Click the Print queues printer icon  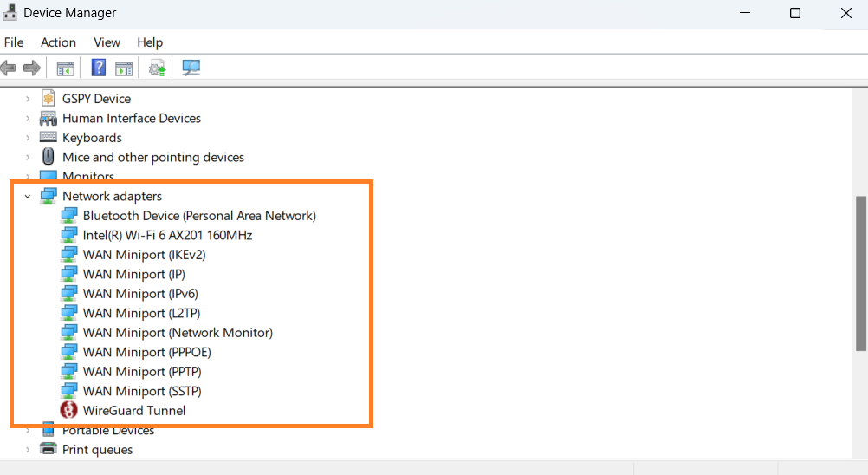pyautogui.click(x=49, y=450)
